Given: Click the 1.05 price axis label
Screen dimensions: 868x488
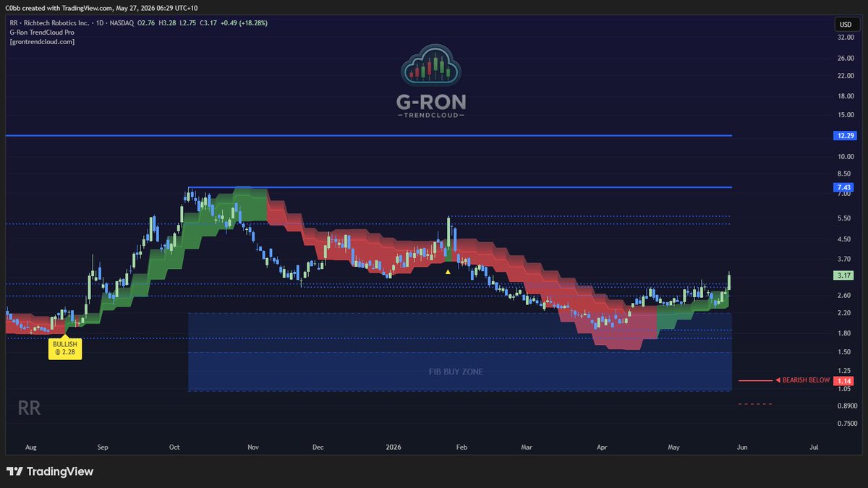Looking at the screenshot, I should 846,389.
